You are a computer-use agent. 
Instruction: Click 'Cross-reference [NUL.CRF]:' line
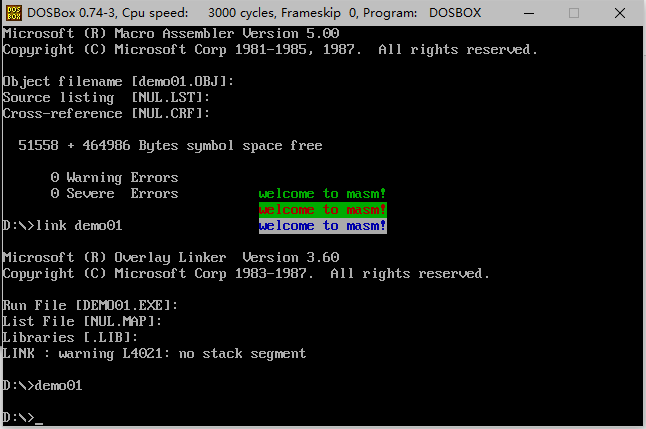pos(106,113)
